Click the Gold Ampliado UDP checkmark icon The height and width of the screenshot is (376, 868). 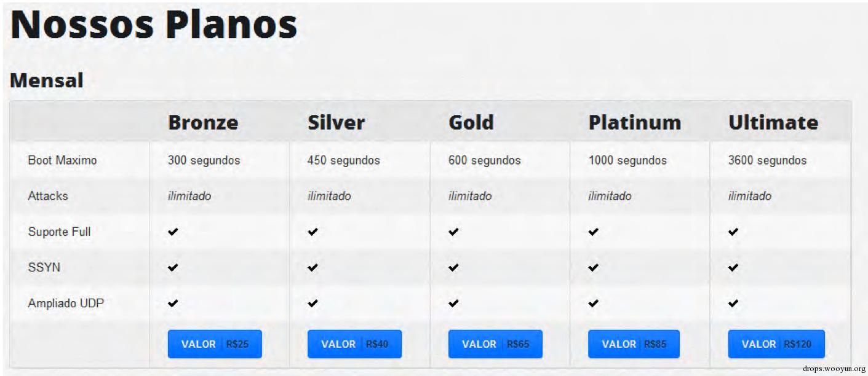click(x=453, y=303)
